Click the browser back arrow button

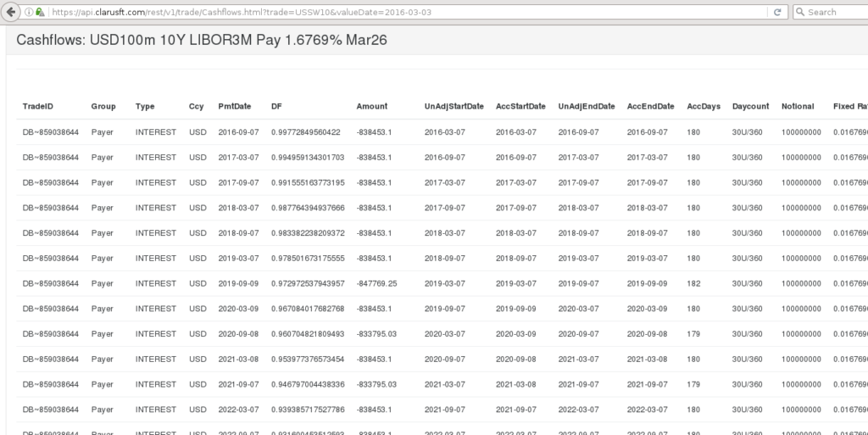[11, 12]
